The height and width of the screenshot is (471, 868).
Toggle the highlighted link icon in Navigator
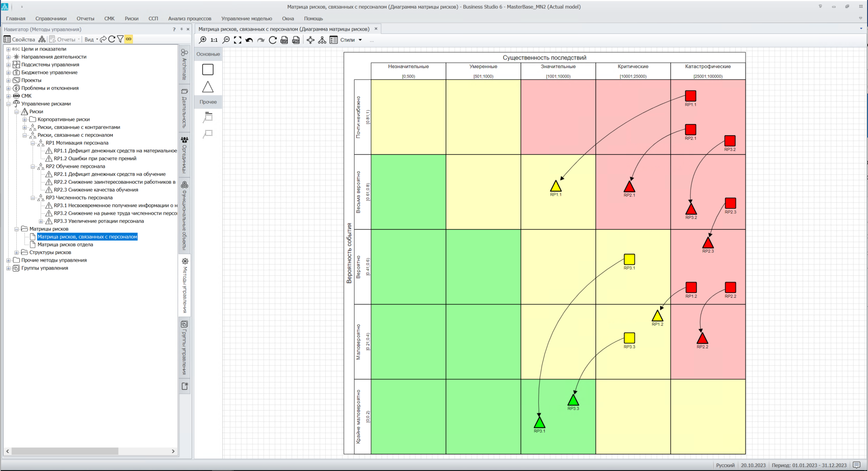click(129, 39)
